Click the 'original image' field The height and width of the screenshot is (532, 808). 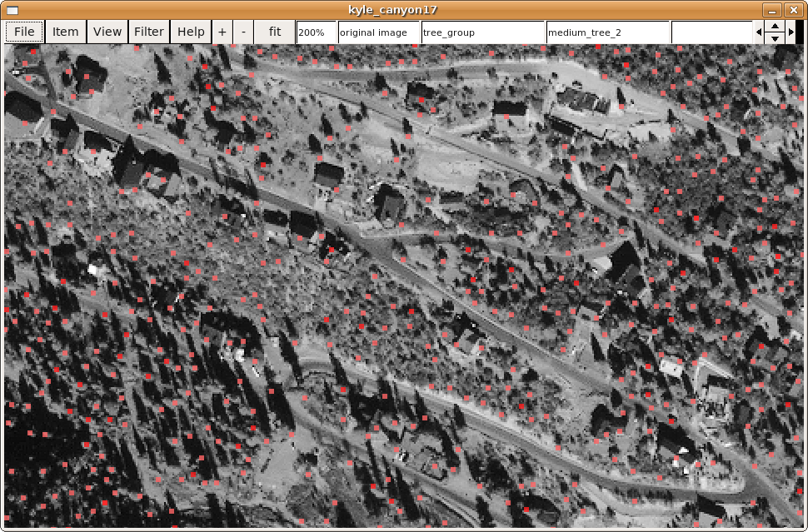coord(379,32)
